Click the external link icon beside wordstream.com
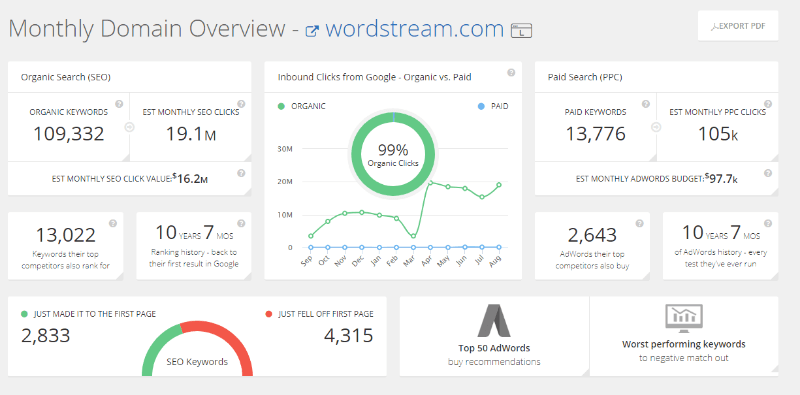Screen dimensions: 800x395 pos(312,31)
